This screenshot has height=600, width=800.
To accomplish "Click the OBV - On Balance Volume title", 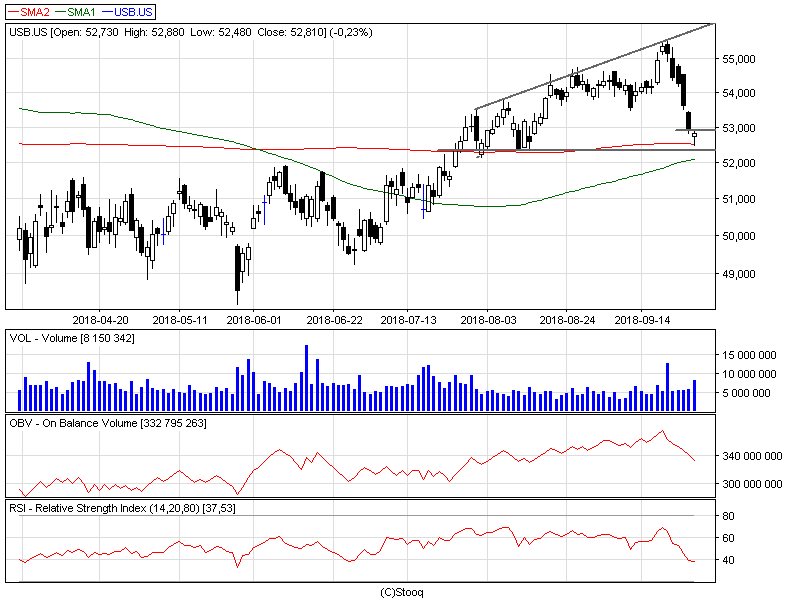I will click(108, 423).
